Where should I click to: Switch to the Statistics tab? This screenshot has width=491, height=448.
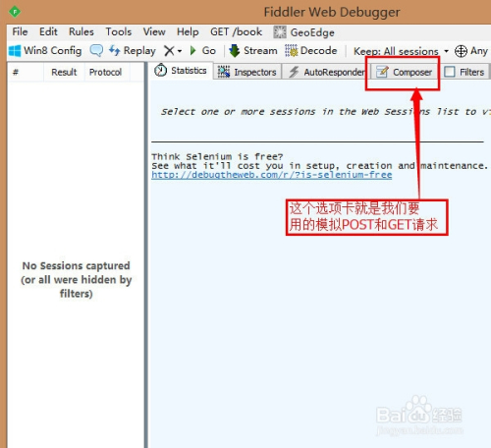point(181,71)
